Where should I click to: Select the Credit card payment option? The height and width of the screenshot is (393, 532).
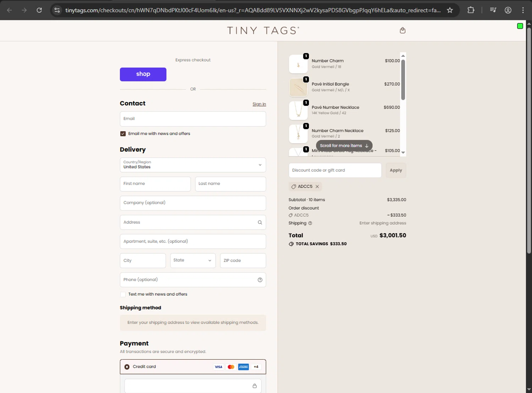(x=127, y=367)
